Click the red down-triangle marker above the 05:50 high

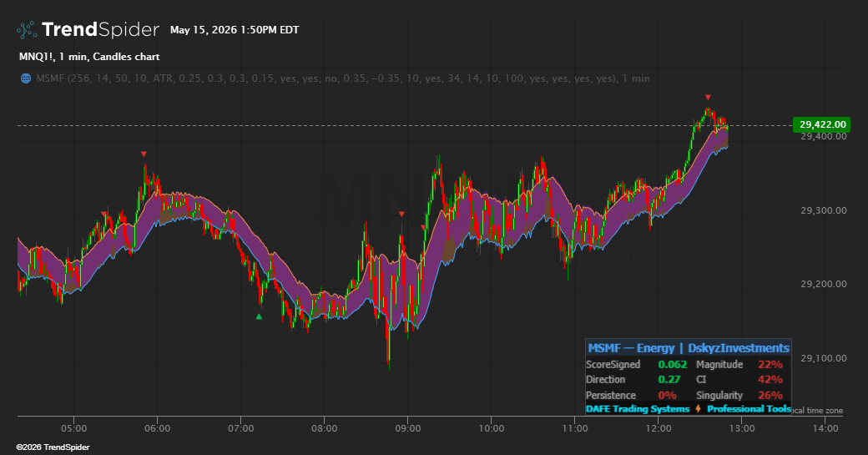point(144,154)
